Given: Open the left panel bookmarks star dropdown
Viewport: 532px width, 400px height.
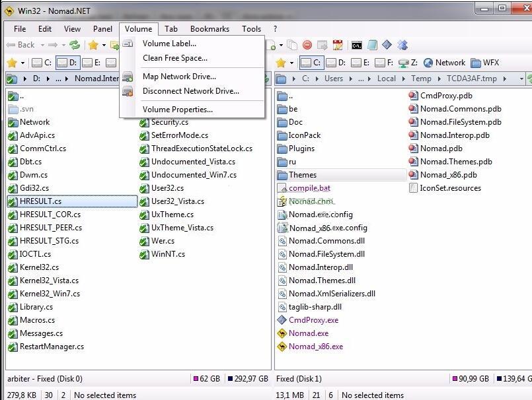Looking at the screenshot, I should tap(22, 63).
